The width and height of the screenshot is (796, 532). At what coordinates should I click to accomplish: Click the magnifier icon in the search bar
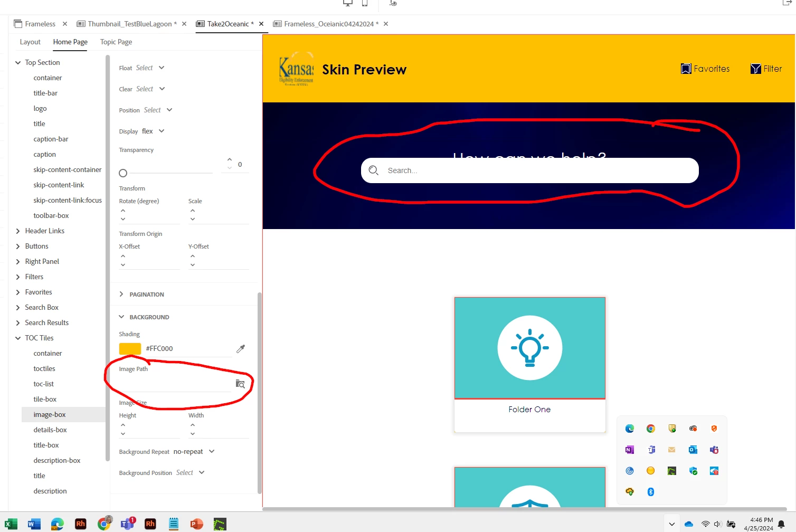click(x=374, y=170)
